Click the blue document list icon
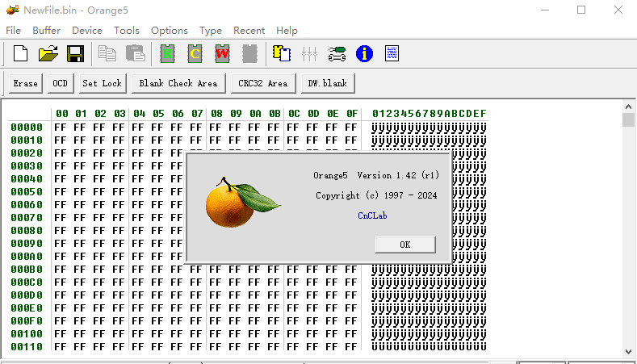 click(x=392, y=54)
